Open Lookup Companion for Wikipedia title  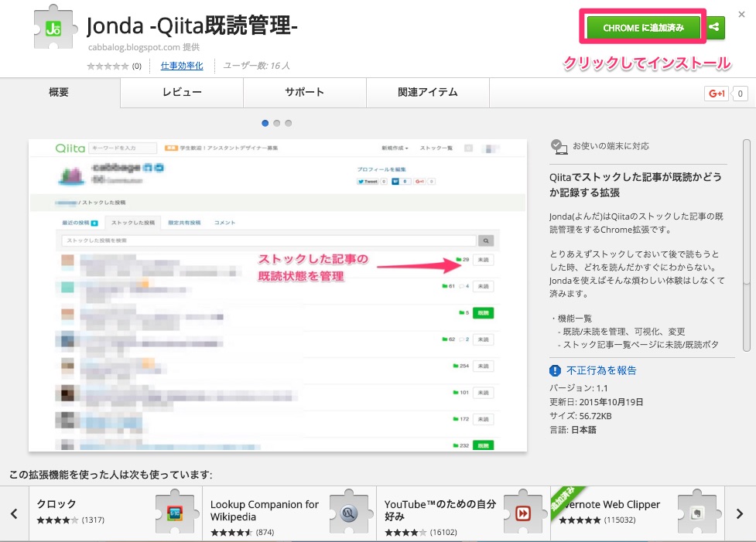point(264,510)
